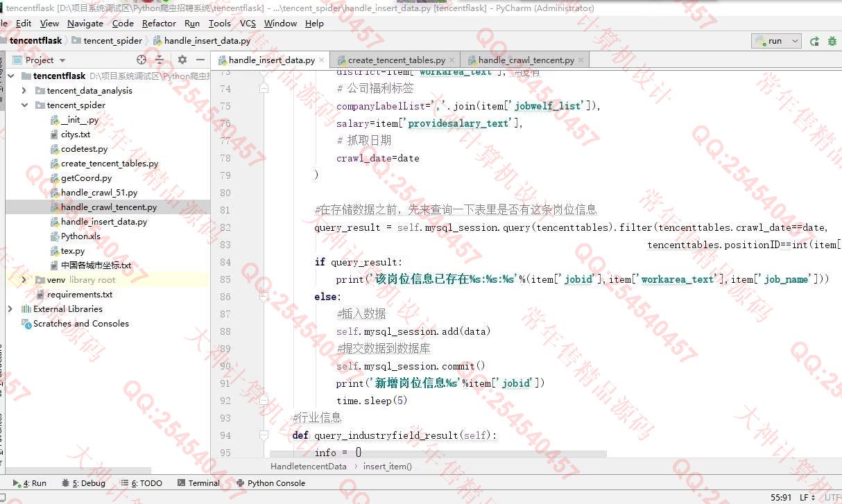The height and width of the screenshot is (504, 842).
Task: Open the run configuration dropdown
Action: [x=776, y=41]
